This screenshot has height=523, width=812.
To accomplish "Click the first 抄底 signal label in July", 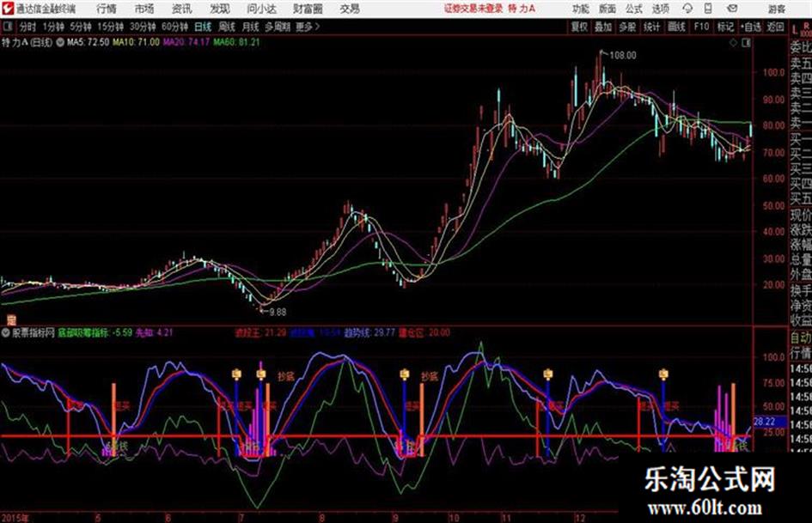I will coord(286,376).
